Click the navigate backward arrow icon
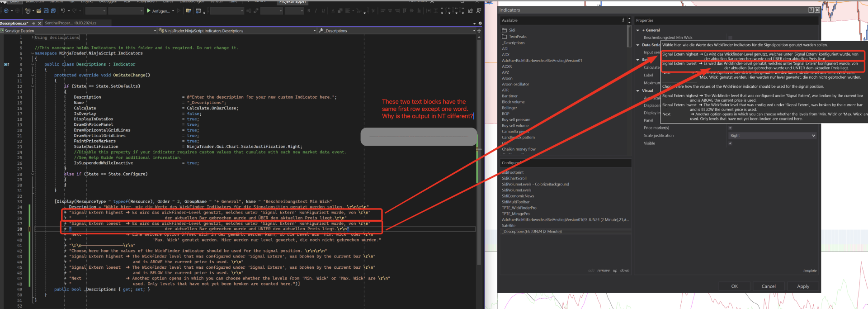Viewport: 868px width, 309px height. pos(6,11)
